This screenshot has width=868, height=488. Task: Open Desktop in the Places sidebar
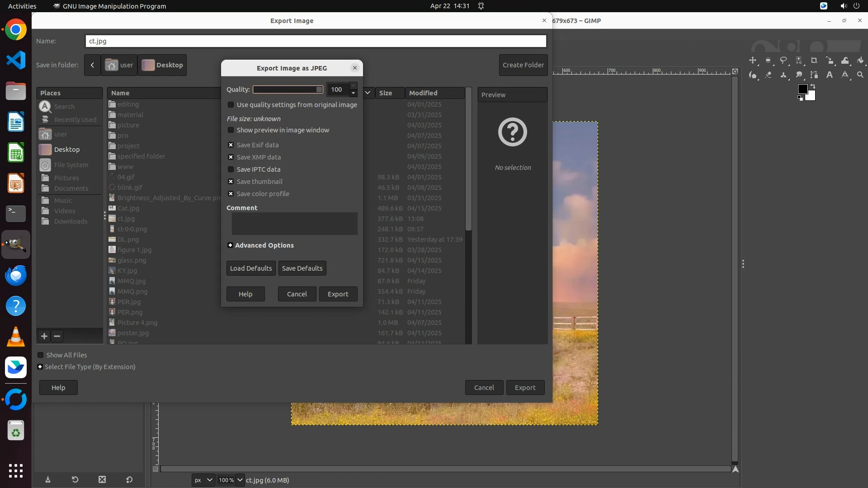(x=66, y=150)
